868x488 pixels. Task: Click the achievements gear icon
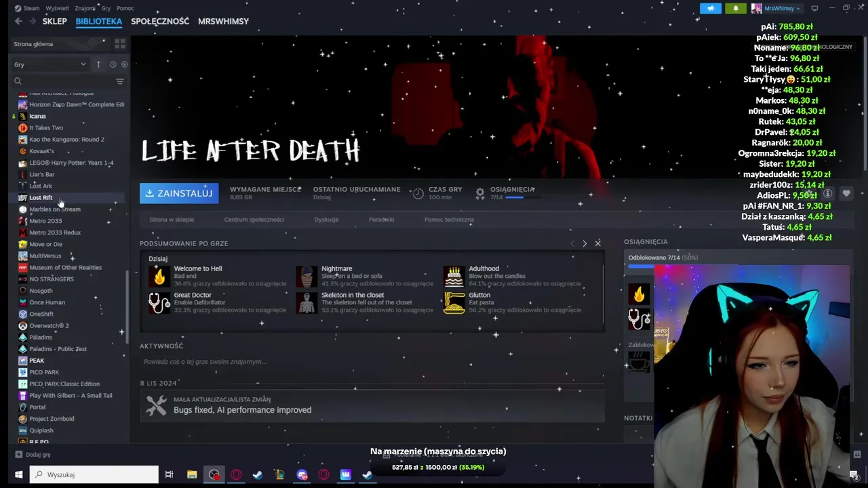click(x=480, y=193)
